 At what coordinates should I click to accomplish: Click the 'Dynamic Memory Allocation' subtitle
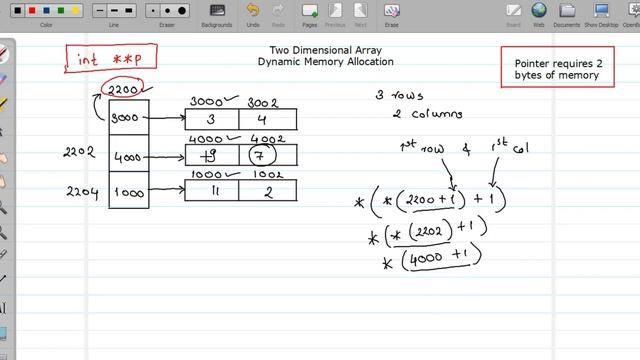point(326,62)
